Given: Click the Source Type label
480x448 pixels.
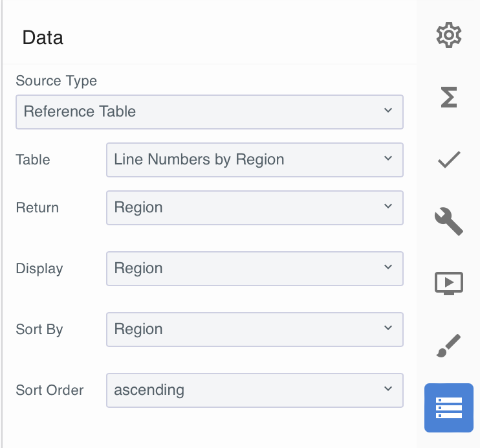Looking at the screenshot, I should point(56,81).
